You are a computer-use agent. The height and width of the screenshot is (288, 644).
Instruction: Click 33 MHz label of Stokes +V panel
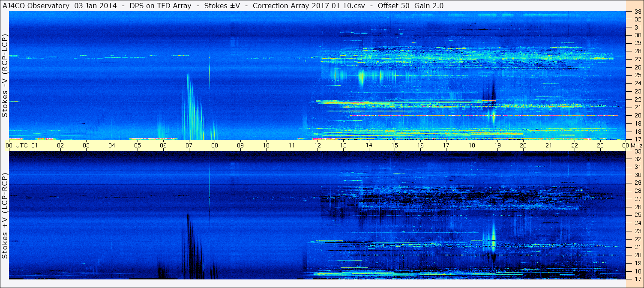tap(638, 151)
